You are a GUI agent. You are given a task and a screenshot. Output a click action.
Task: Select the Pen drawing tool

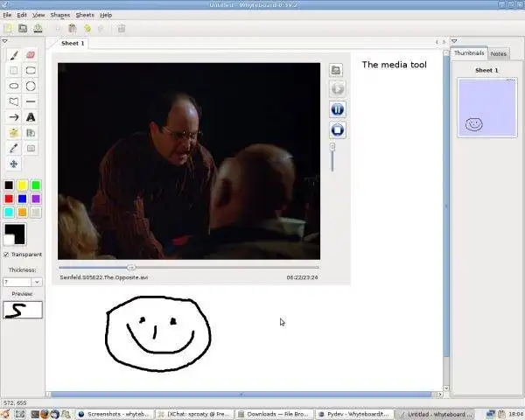(14, 55)
